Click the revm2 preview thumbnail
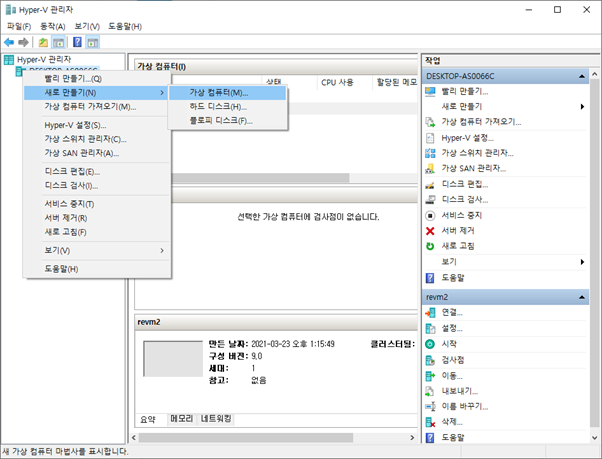The height and width of the screenshot is (459, 602). (x=173, y=359)
